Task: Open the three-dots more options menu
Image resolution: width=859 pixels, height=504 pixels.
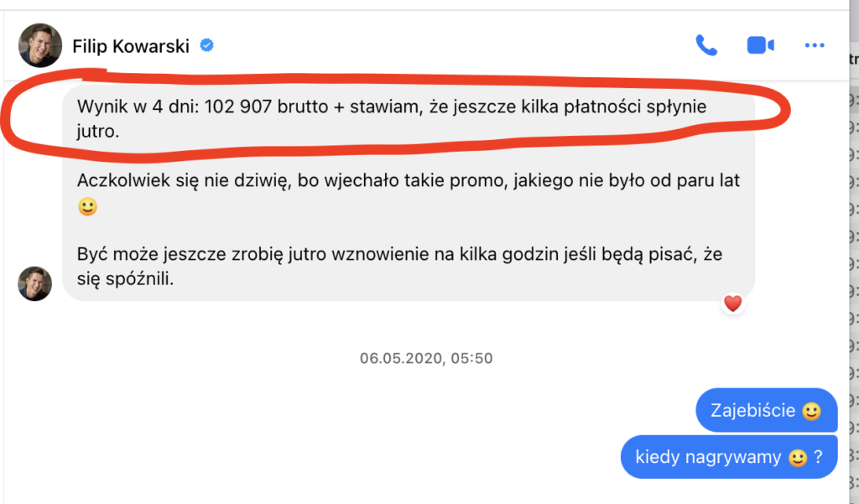Action: pyautogui.click(x=815, y=45)
